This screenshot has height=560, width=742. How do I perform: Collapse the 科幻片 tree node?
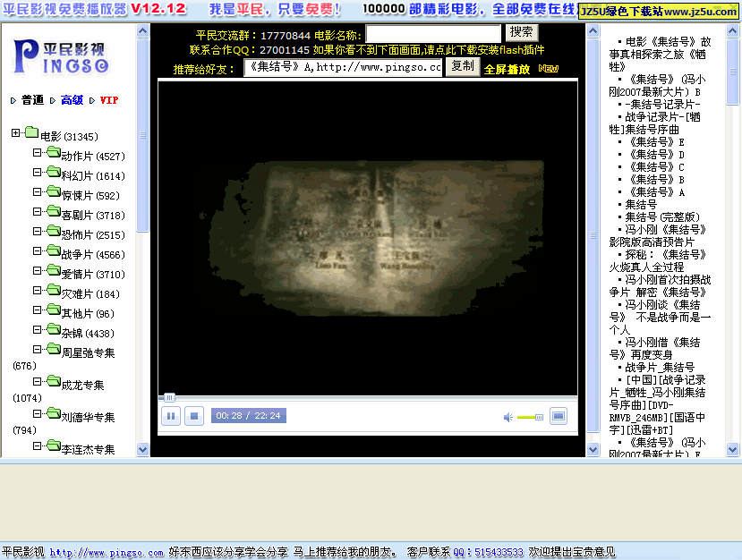coord(37,172)
